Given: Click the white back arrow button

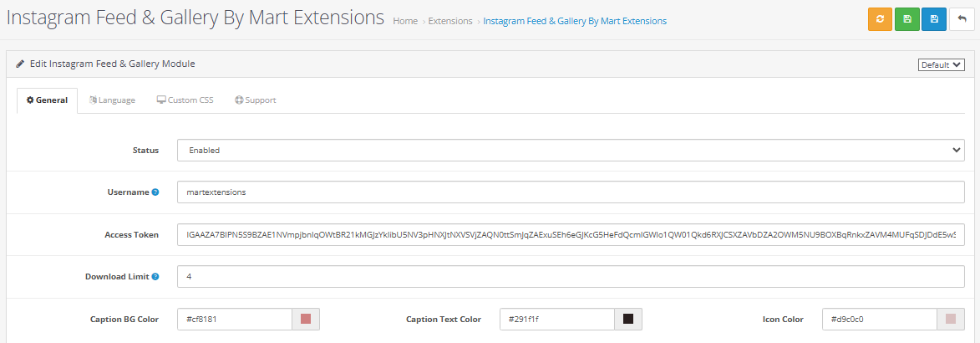Looking at the screenshot, I should pyautogui.click(x=961, y=19).
